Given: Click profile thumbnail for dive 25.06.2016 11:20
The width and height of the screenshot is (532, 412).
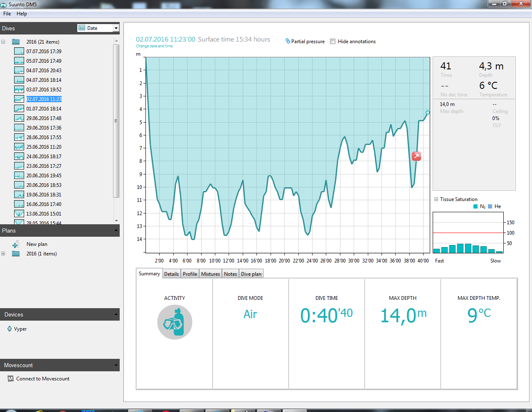Looking at the screenshot, I should click(x=19, y=147).
